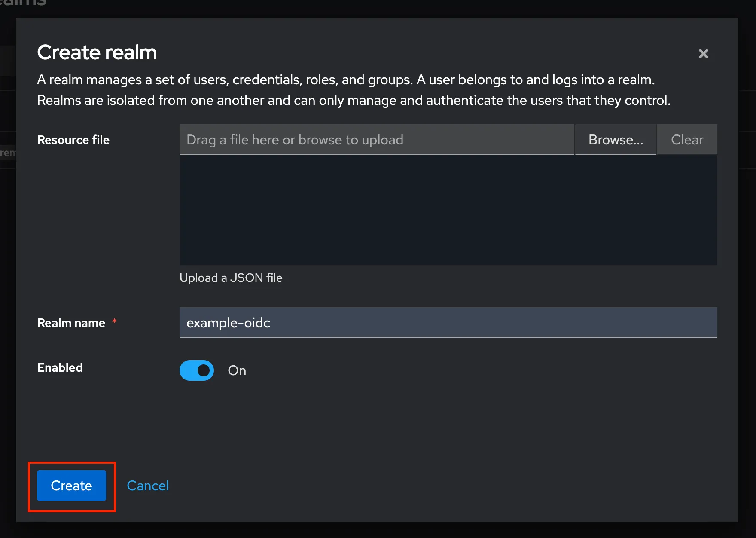The image size is (756, 538).
Task: Browse for a realm resource file
Action: [616, 139]
